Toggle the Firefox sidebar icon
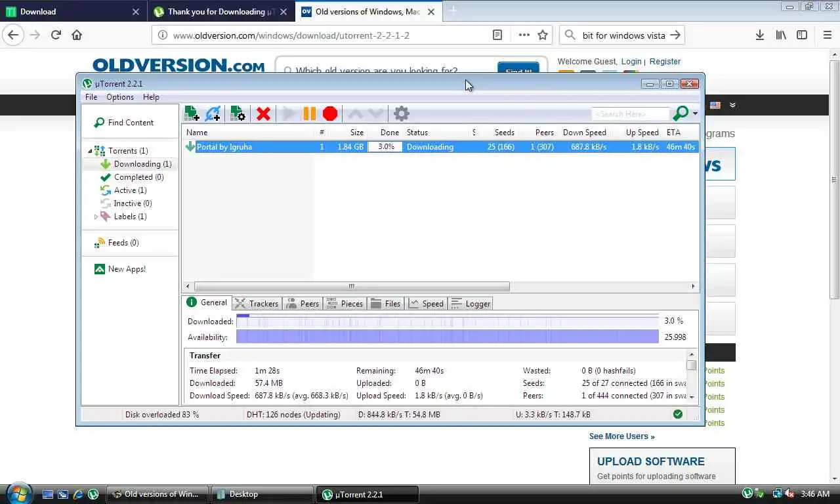This screenshot has height=504, width=840. (x=802, y=35)
